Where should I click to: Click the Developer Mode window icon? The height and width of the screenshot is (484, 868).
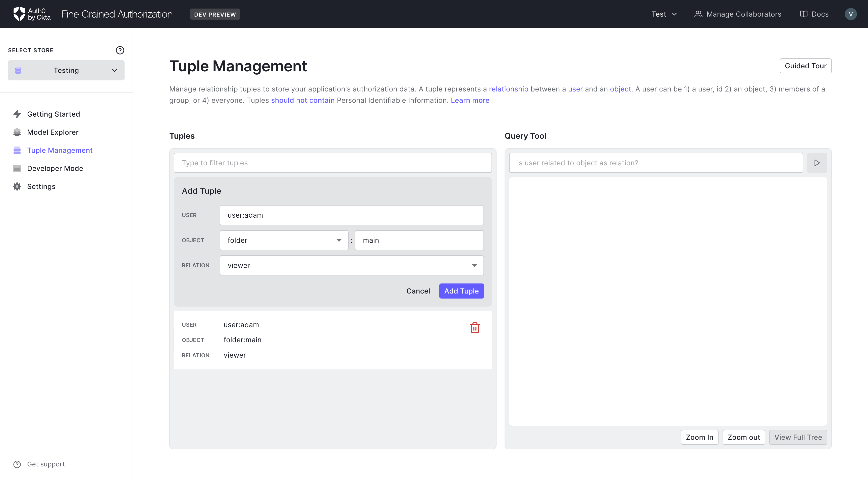coord(17,169)
